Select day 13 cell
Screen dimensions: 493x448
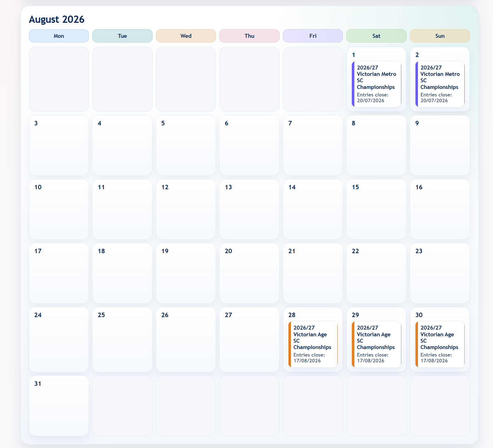tap(249, 209)
